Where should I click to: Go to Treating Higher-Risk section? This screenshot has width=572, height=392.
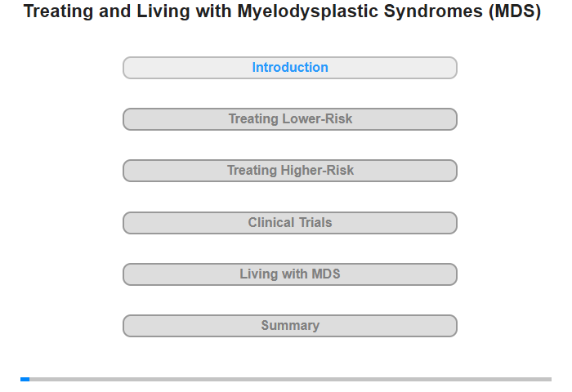290,171
